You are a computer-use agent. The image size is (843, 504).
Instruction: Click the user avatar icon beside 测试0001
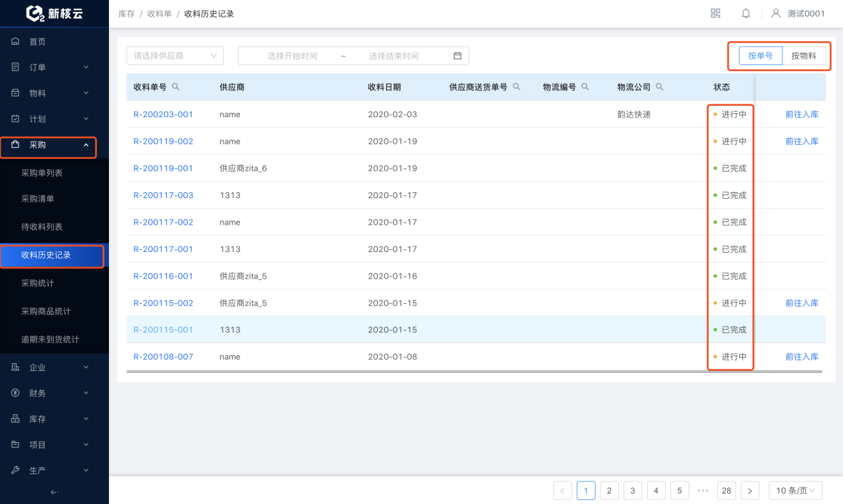[775, 13]
